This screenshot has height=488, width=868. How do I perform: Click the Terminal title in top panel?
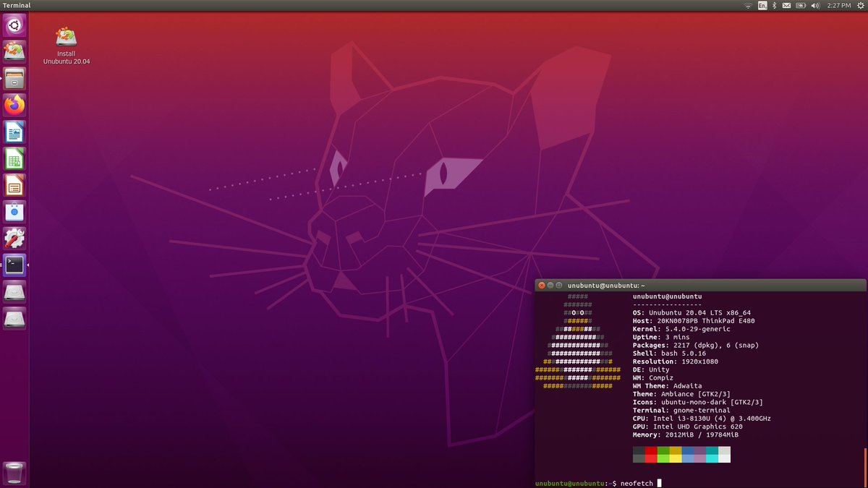17,5
